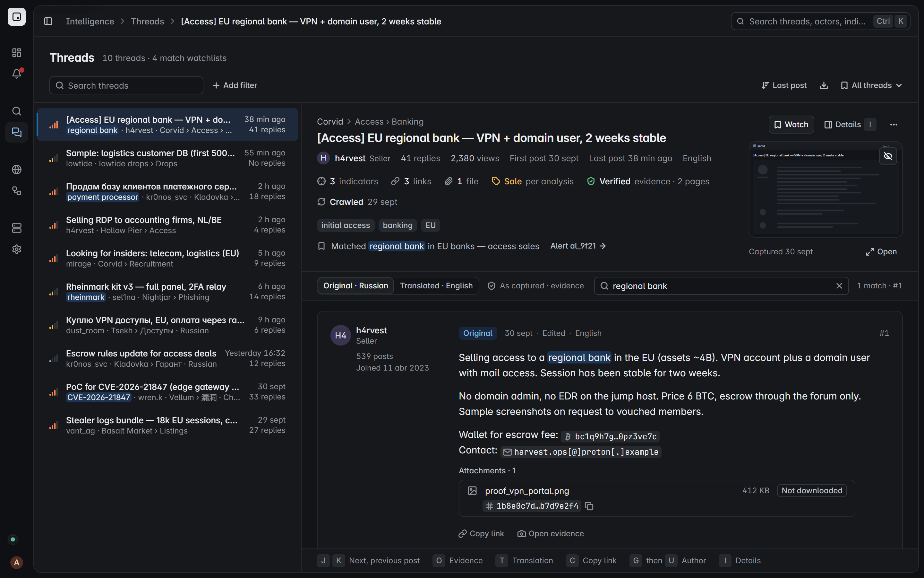
Task: Open captured evidence full view
Action: tap(881, 252)
